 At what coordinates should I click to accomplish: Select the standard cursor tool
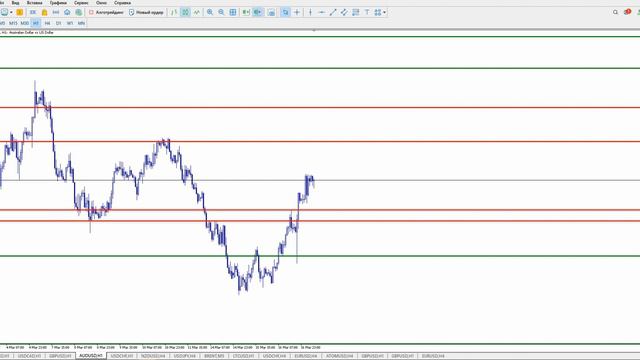click(x=285, y=12)
